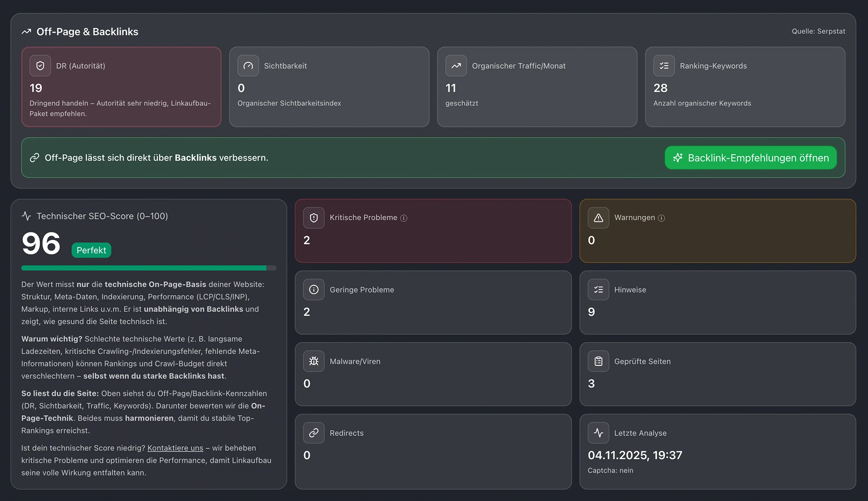Follow the Kontaktiere uns link
The image size is (868, 501).
[175, 448]
